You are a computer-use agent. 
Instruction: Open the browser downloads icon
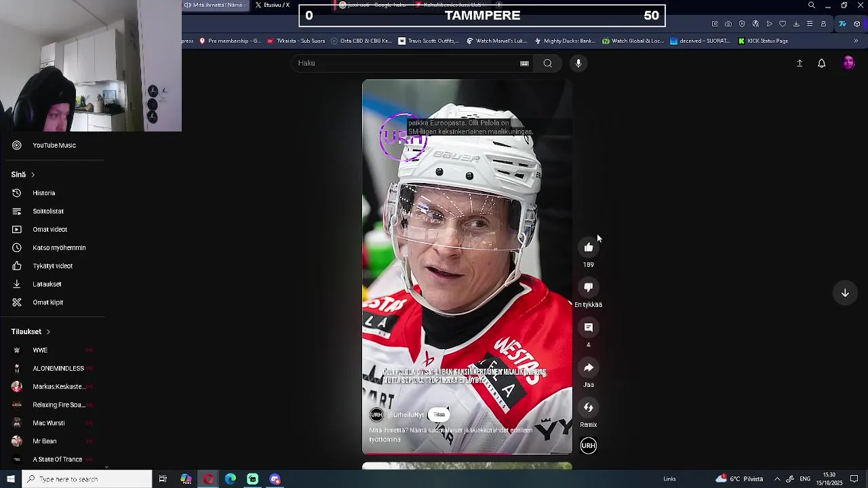(796, 24)
